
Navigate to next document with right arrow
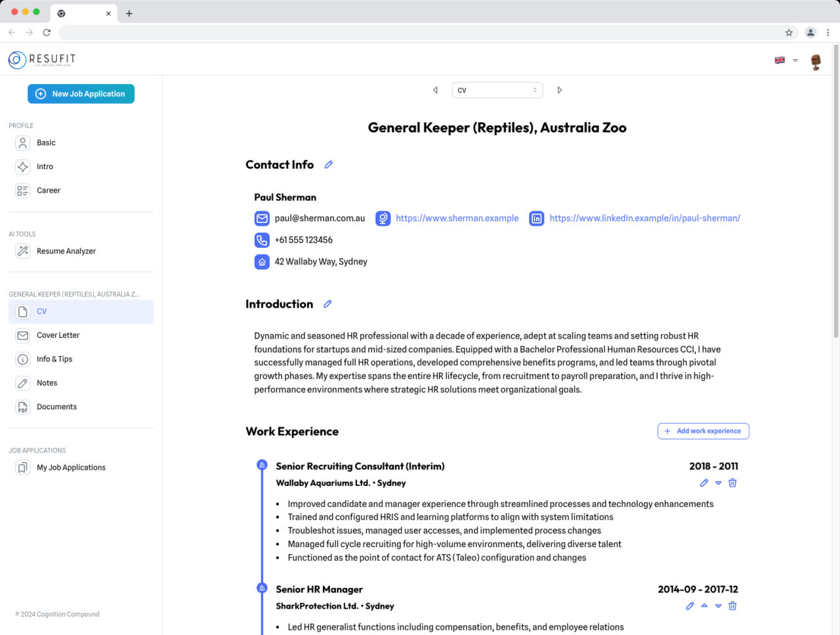click(x=559, y=90)
